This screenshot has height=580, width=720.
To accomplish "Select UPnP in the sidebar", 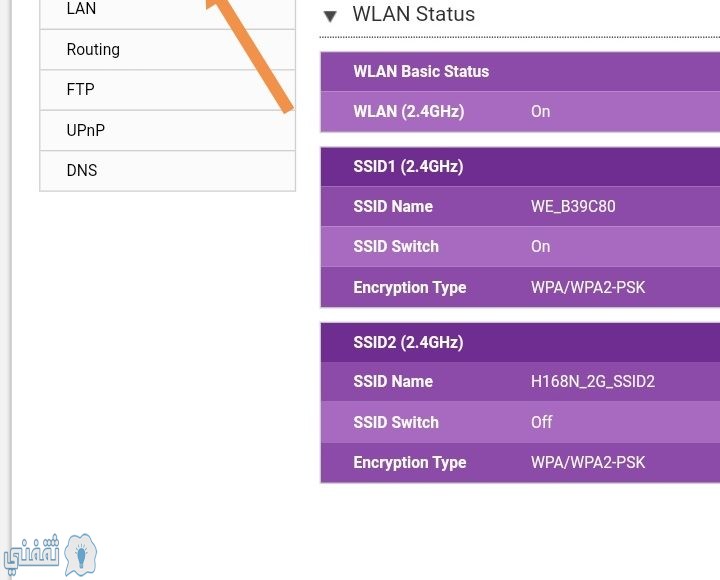I will point(168,130).
